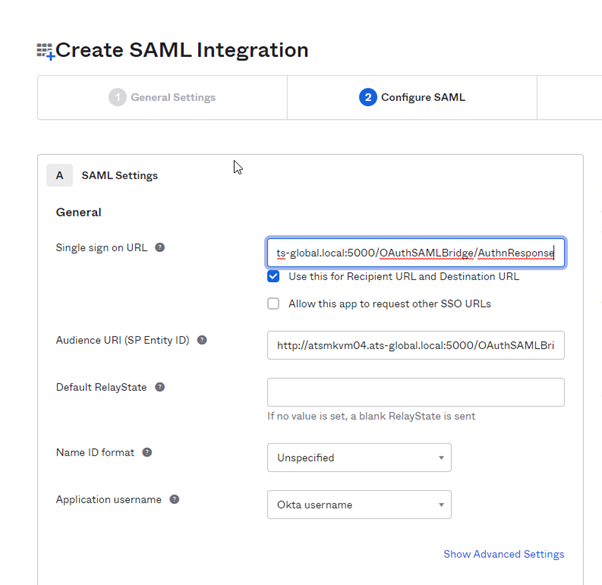
Task: Enable Allow this app to request other SSO URLs
Action: coord(273,303)
